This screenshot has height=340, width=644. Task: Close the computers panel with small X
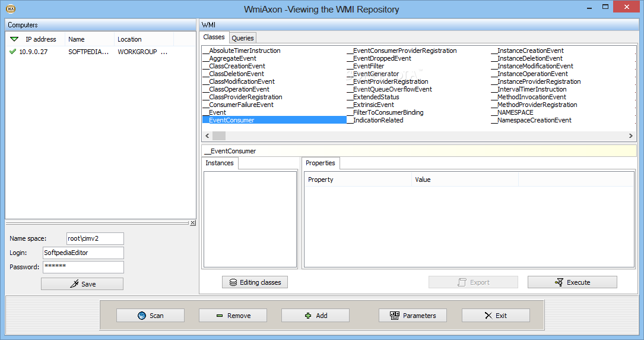click(193, 223)
